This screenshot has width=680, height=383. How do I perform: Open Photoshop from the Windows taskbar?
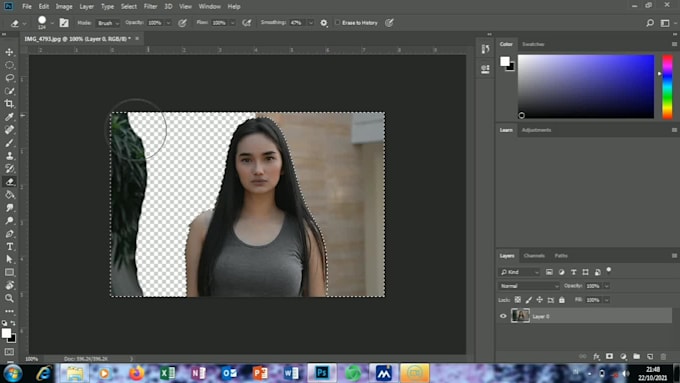[322, 373]
